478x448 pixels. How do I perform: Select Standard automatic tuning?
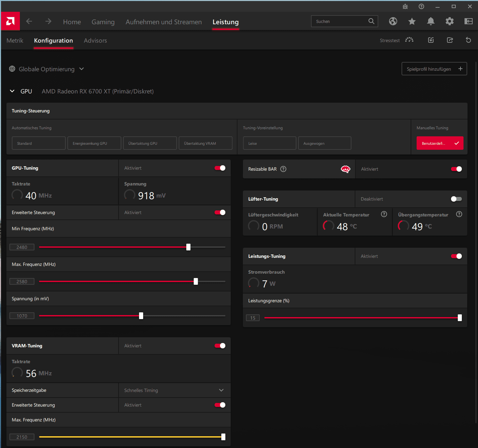click(x=39, y=143)
